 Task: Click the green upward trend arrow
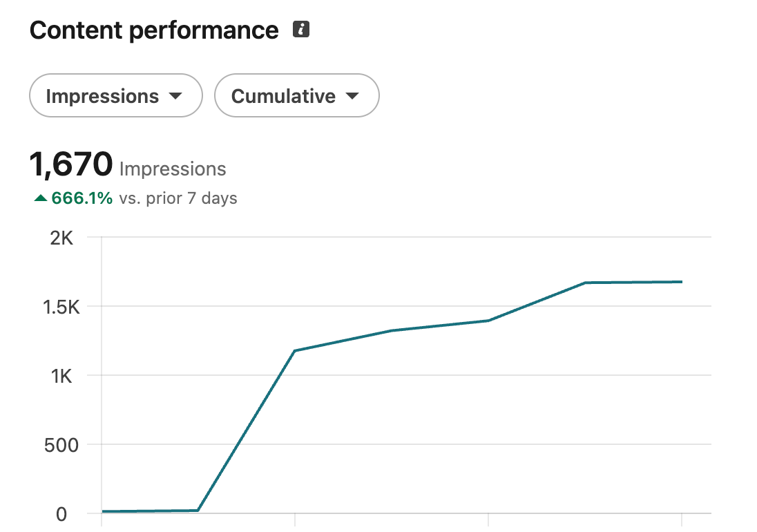pyautogui.click(x=41, y=197)
